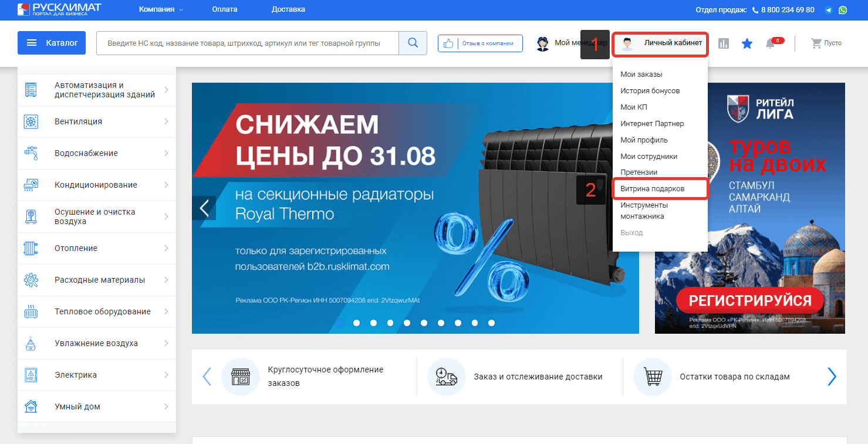Image resolution: width=868 pixels, height=444 pixels.
Task: Click the 24-hour ordering store icon
Action: (241, 377)
